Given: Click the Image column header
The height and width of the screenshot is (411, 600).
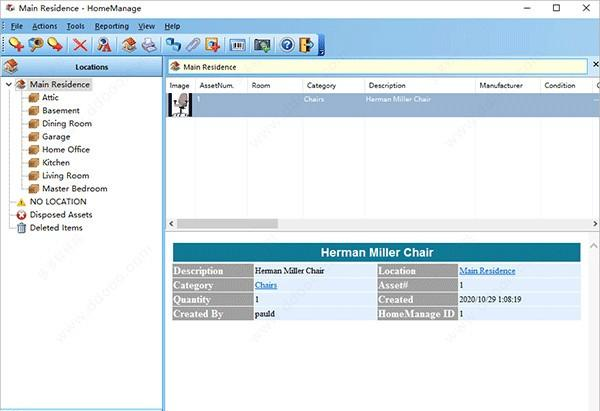Looking at the screenshot, I should tap(179, 85).
